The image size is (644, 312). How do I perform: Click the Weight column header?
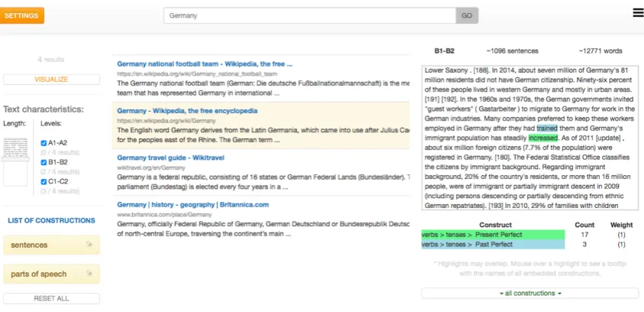point(621,225)
